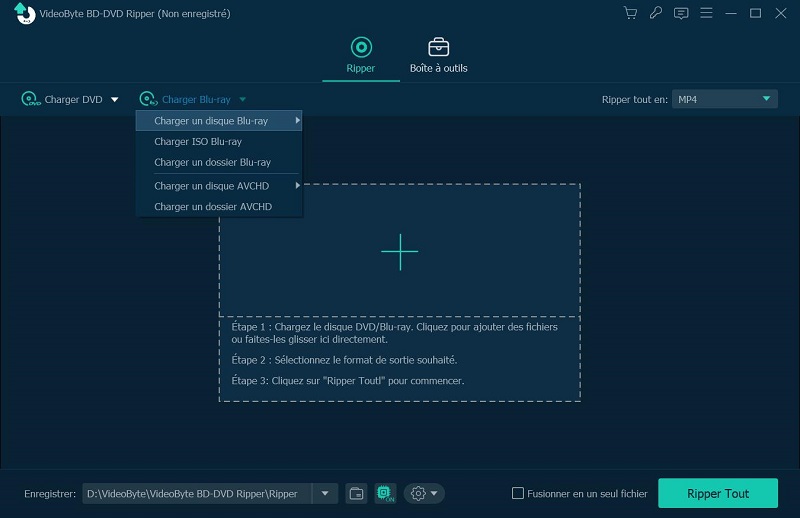Expand the Charger DVD dropdown arrow

(x=114, y=100)
